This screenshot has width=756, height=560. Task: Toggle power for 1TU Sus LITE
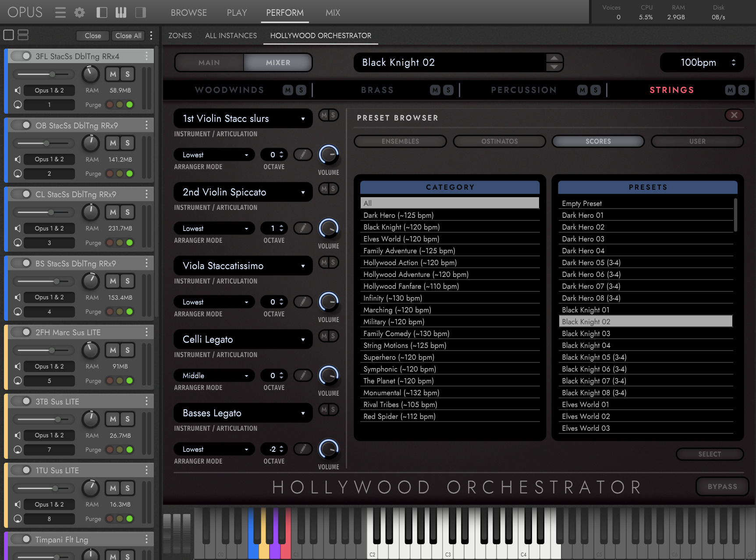(x=21, y=470)
